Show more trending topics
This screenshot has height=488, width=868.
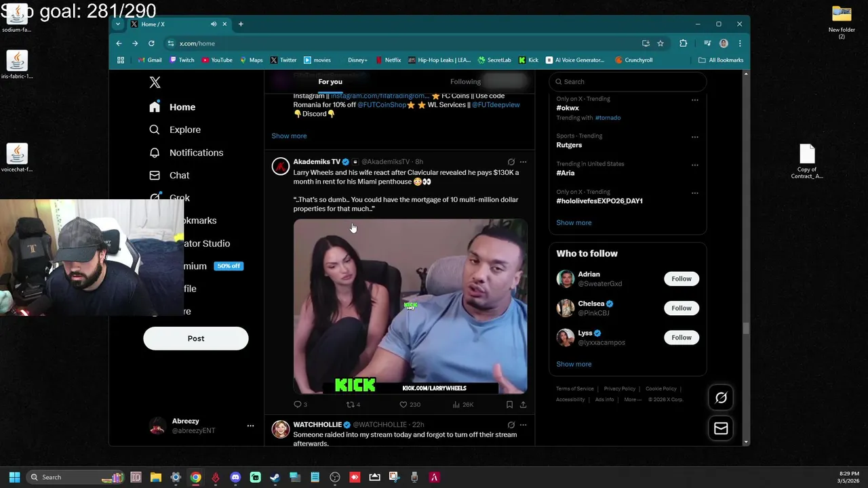574,222
